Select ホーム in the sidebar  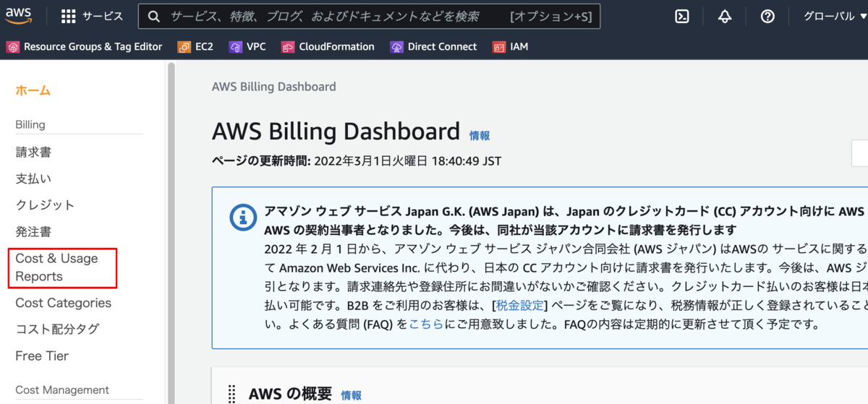33,90
